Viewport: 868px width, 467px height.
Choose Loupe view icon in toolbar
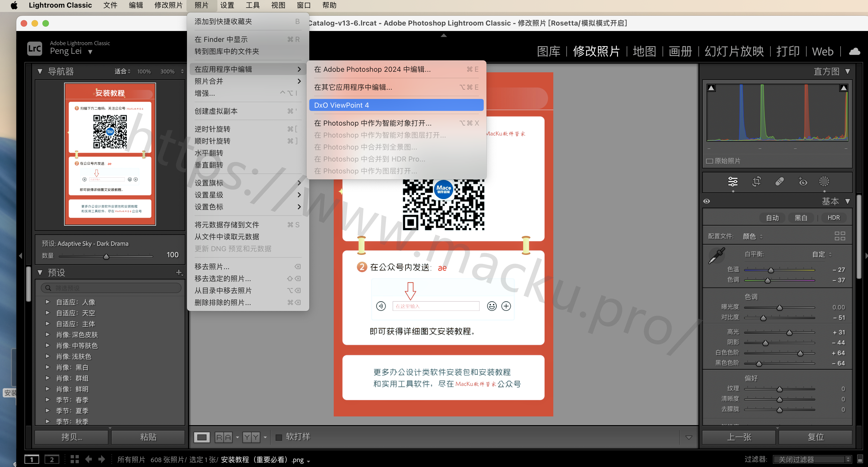(202, 437)
